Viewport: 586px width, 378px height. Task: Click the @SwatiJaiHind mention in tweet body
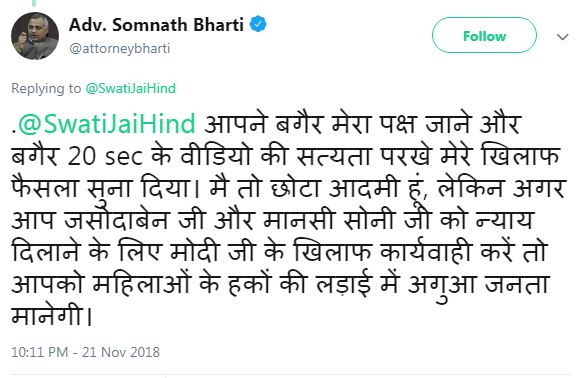[107, 123]
